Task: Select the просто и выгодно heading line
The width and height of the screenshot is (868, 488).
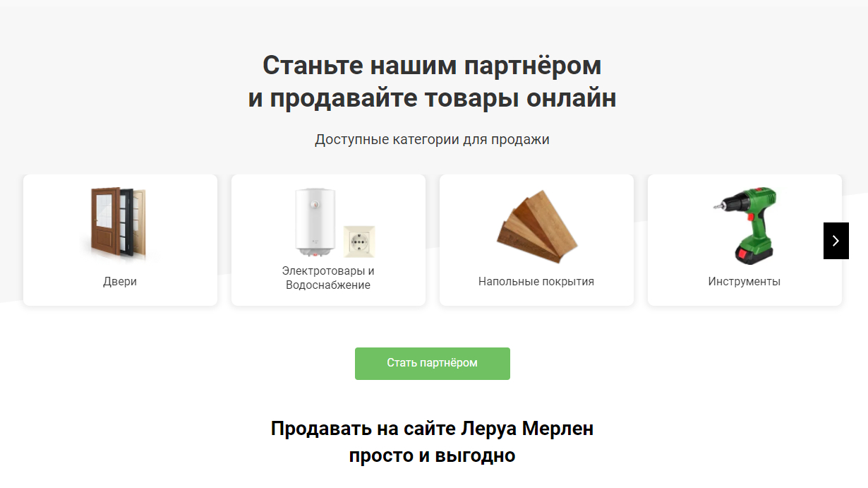Action: 432,456
